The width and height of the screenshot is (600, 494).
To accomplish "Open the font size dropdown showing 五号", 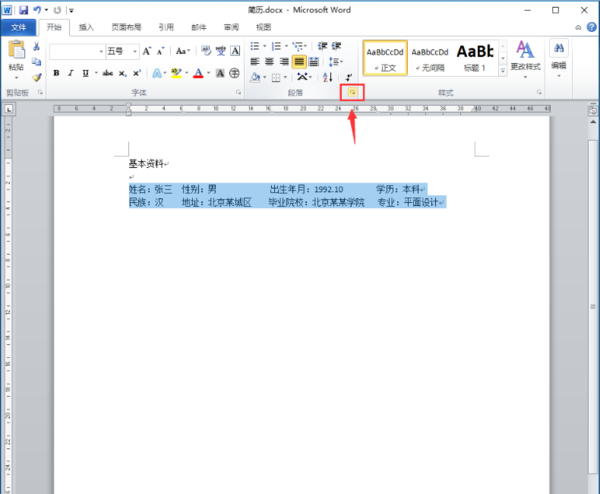I will coord(122,51).
